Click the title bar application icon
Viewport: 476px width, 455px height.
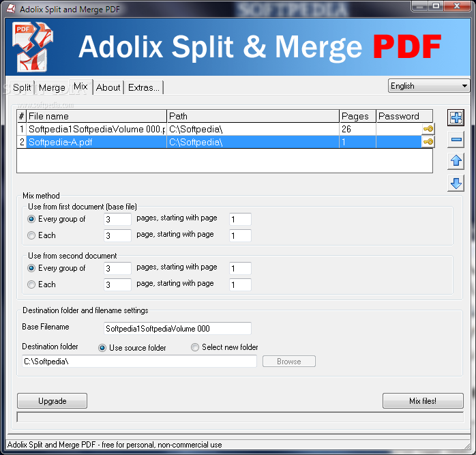pyautogui.click(x=11, y=8)
